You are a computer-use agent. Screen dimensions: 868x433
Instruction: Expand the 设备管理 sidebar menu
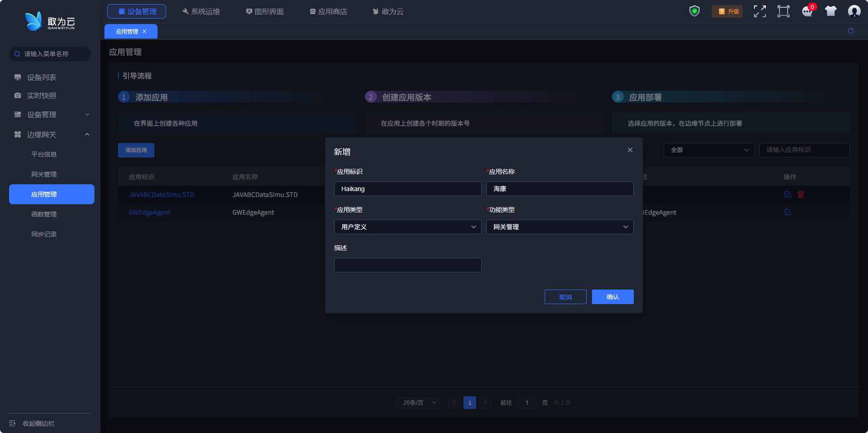coord(51,115)
